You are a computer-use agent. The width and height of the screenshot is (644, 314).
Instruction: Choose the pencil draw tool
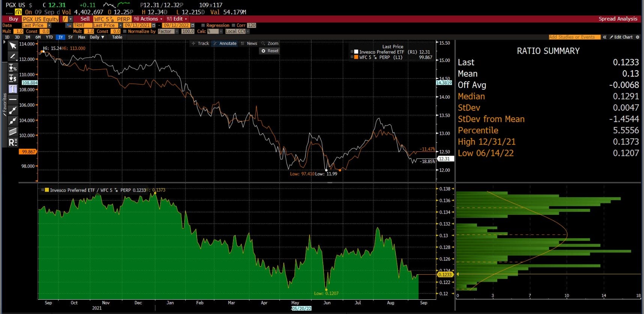(13, 56)
